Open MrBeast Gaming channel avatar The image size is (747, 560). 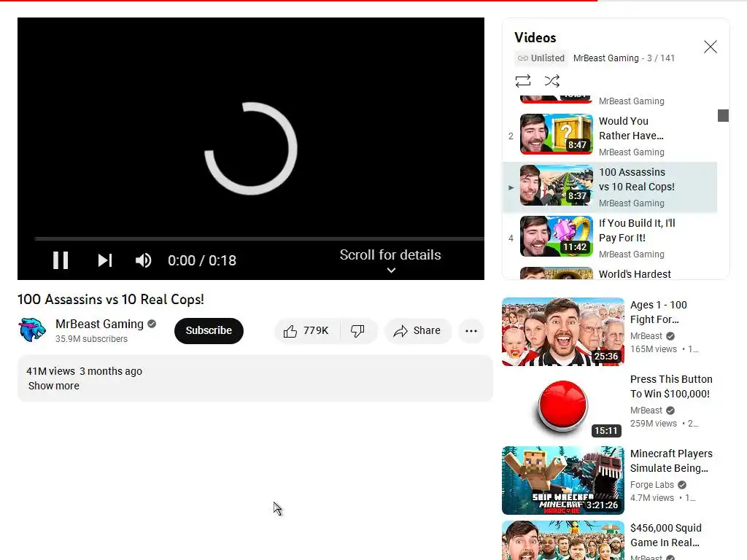(32, 330)
